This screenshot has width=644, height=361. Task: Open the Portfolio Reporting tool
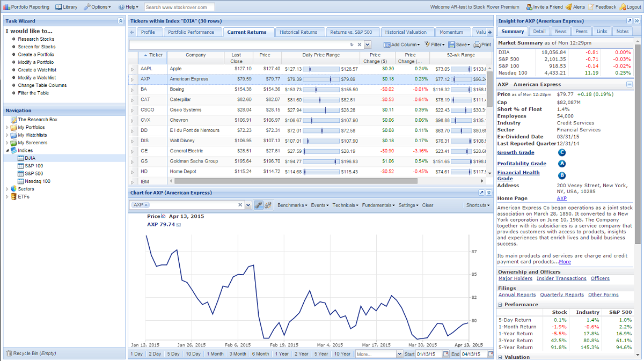tap(26, 7)
